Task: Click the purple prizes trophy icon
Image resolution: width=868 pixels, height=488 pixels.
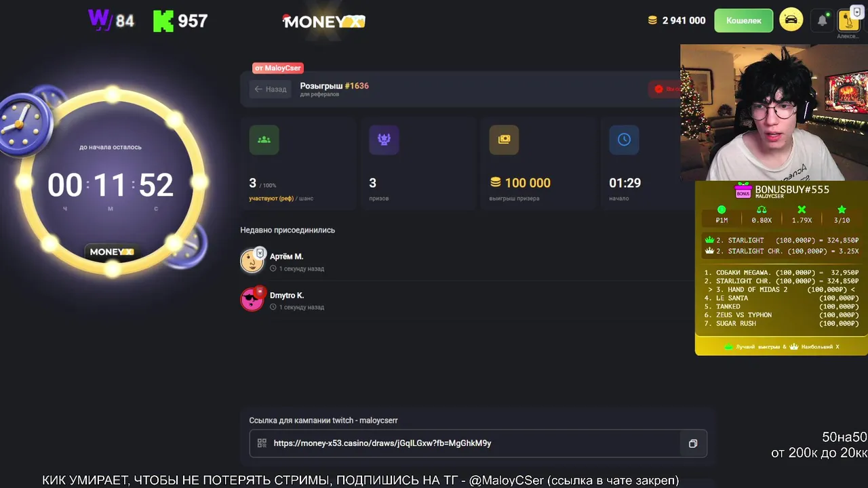Action: click(384, 140)
